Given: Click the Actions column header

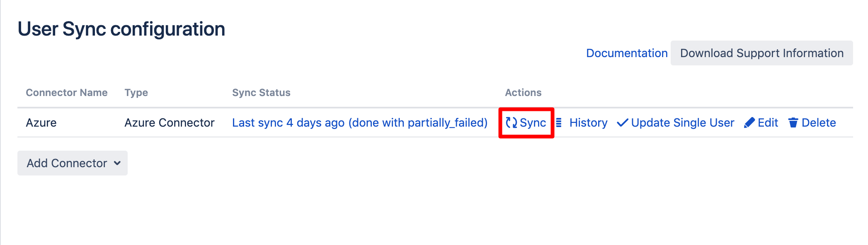Looking at the screenshot, I should [523, 93].
